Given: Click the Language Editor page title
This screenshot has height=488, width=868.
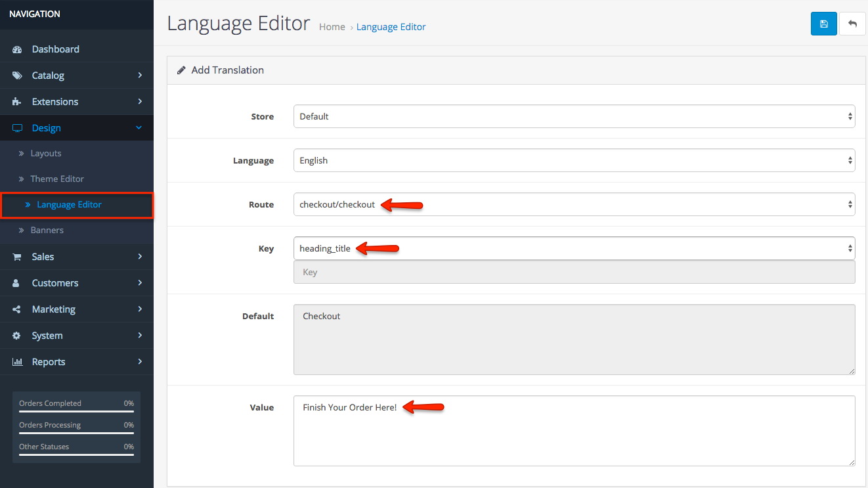Looking at the screenshot, I should tap(238, 24).
